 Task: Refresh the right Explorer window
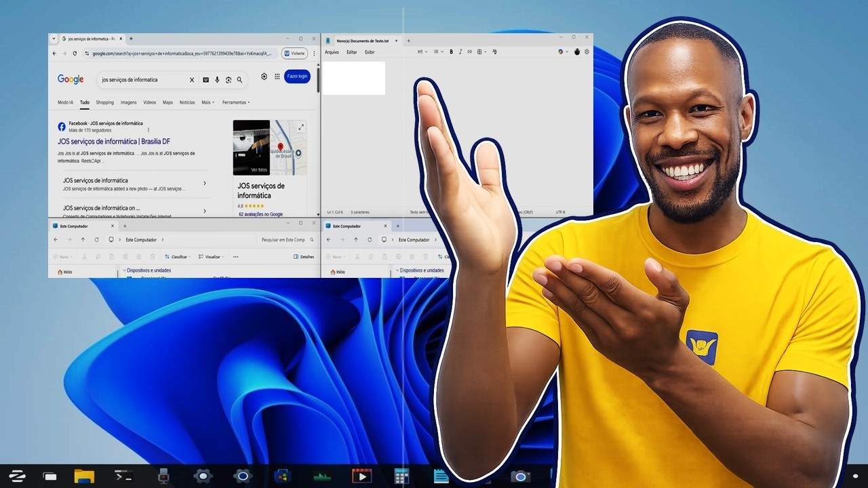click(370, 239)
